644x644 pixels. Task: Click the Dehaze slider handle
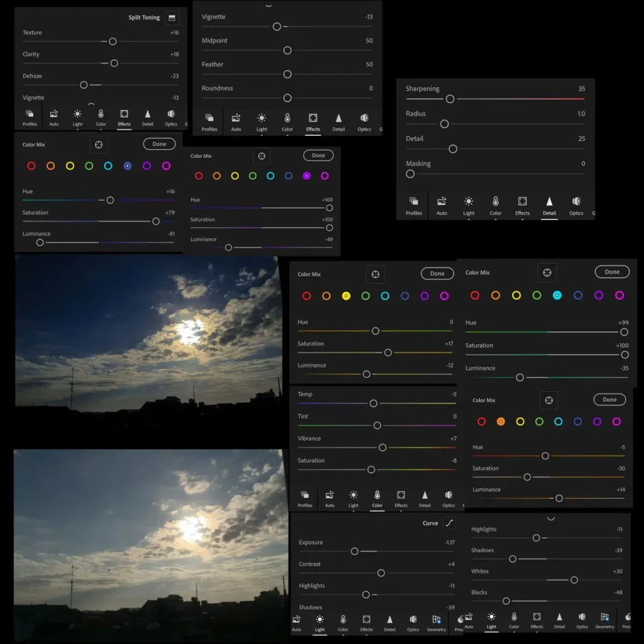84,85
